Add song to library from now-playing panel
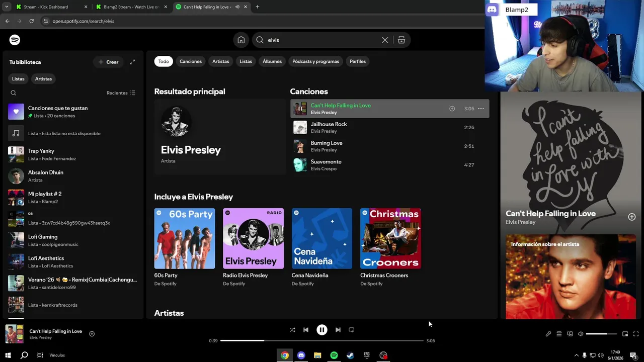 632,217
